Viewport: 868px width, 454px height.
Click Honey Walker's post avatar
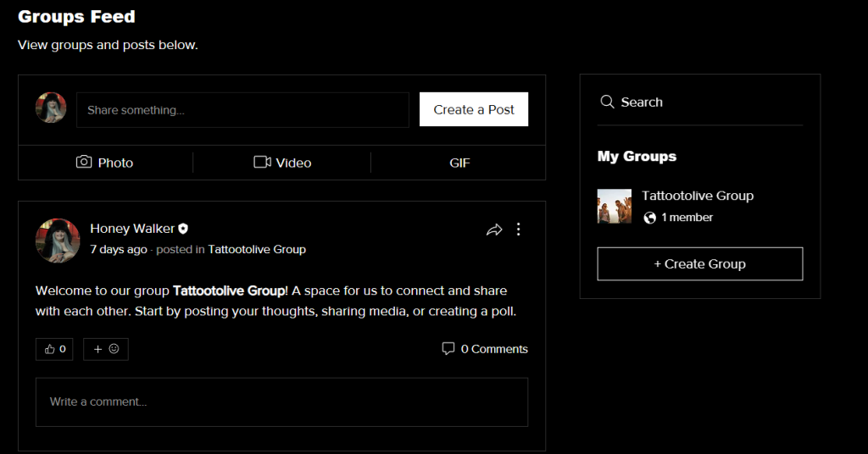58,240
